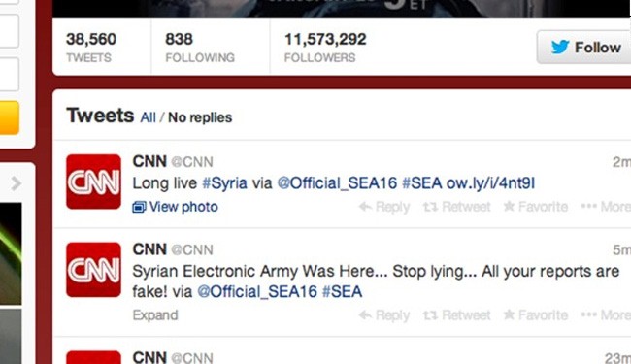Click the gray chevron arrow in left sidebar
Screen dimensions: 631x364
(x=17, y=183)
